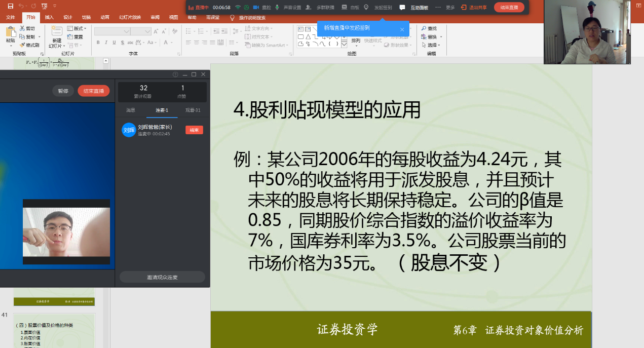This screenshot has height=348, width=644.
Task: Toggle Underline text formatting
Action: (114, 43)
